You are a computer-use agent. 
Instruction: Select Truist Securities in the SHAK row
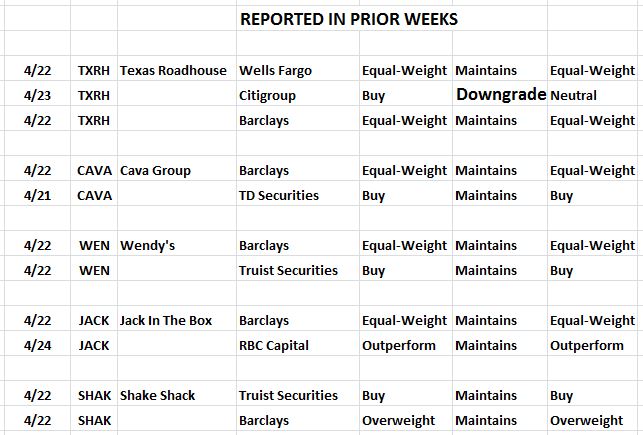[288, 396]
